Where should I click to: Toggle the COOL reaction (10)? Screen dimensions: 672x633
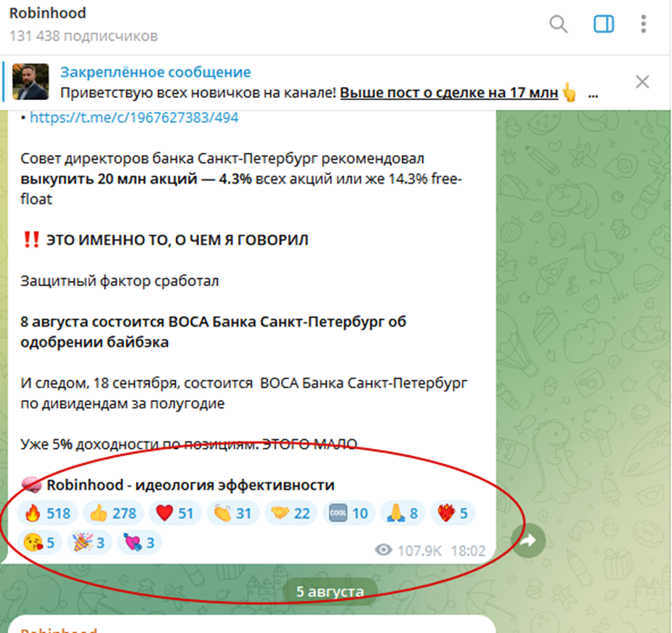click(349, 513)
